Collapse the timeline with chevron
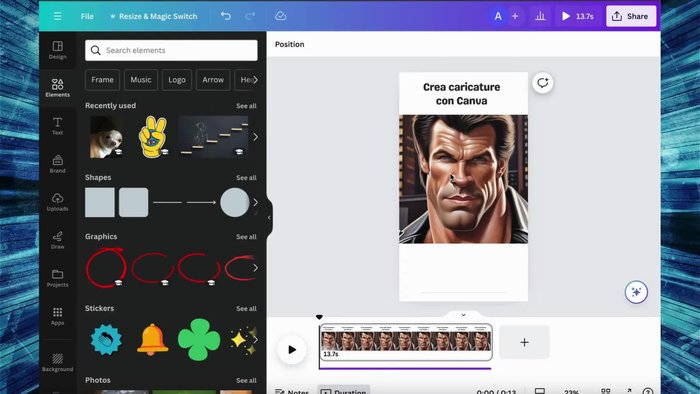Image resolution: width=700 pixels, height=394 pixels. 463,315
